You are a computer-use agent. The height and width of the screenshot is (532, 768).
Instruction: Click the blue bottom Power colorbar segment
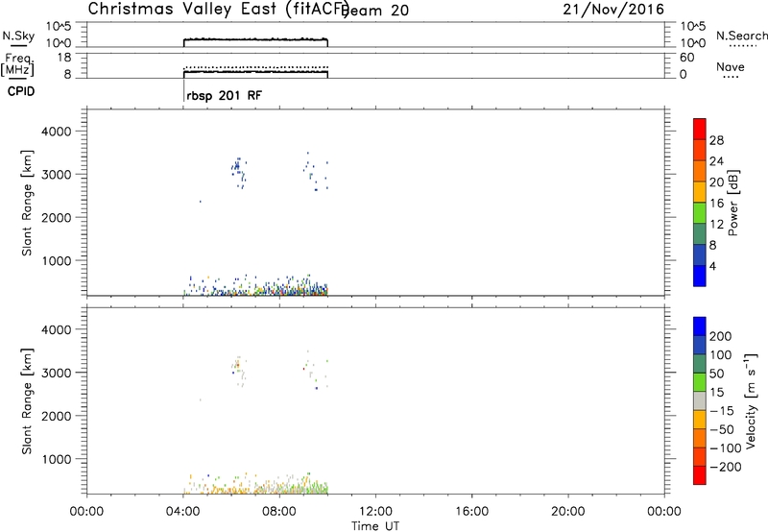point(700,276)
